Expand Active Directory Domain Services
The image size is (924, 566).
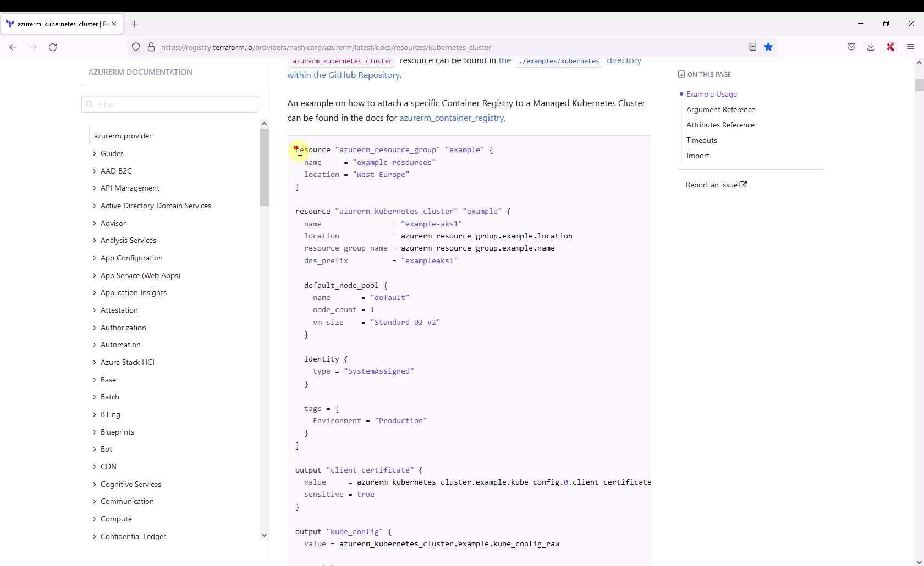coord(156,206)
